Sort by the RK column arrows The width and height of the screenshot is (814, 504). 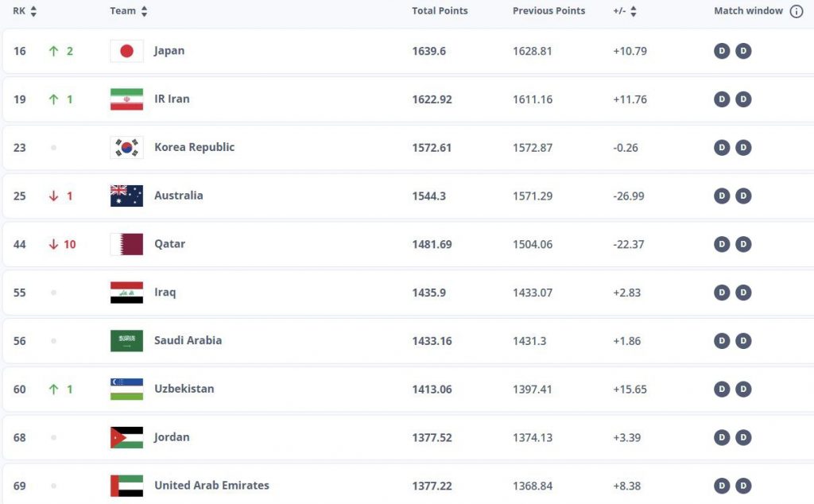(33, 11)
